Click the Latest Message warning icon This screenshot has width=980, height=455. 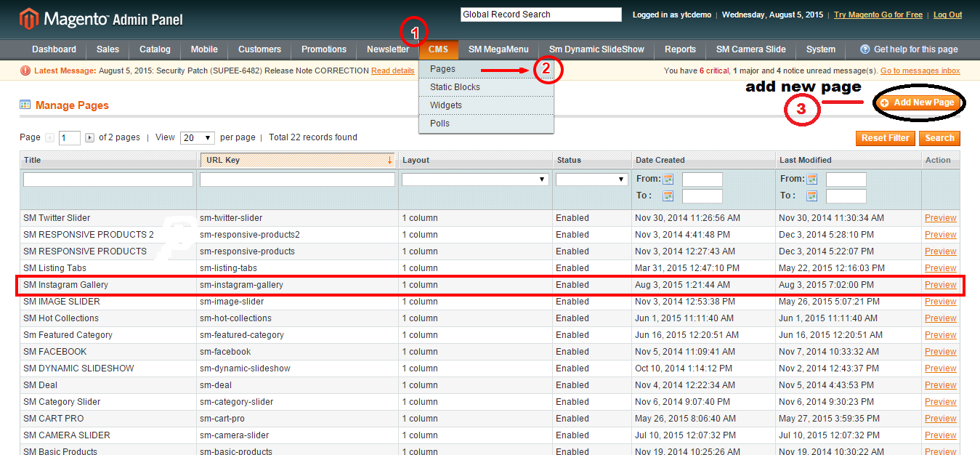point(25,71)
